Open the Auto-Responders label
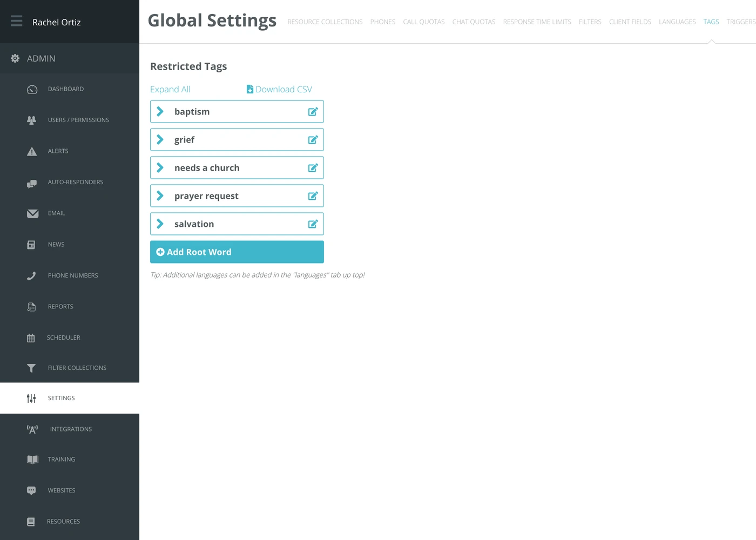756x540 pixels. pyautogui.click(x=75, y=183)
